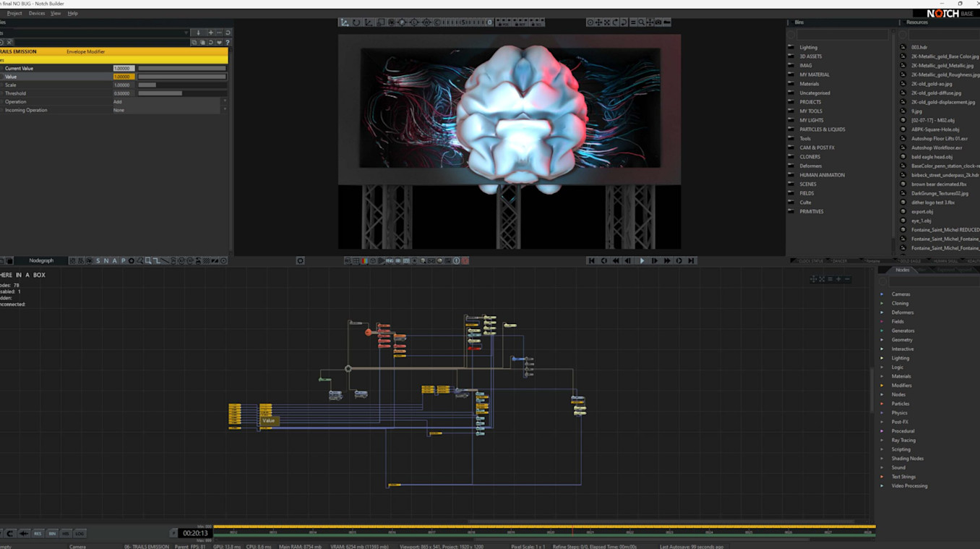Click the S snap letter icon
This screenshot has height=549, width=980.
click(98, 260)
